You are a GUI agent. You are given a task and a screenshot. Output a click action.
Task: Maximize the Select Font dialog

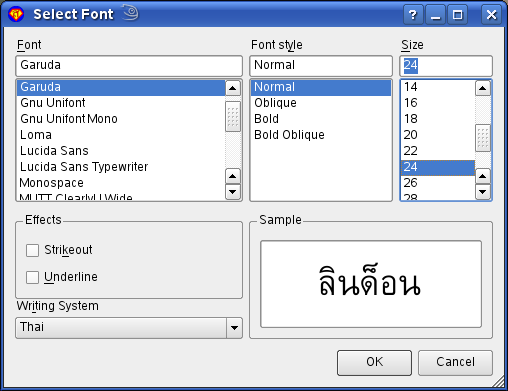(457, 15)
